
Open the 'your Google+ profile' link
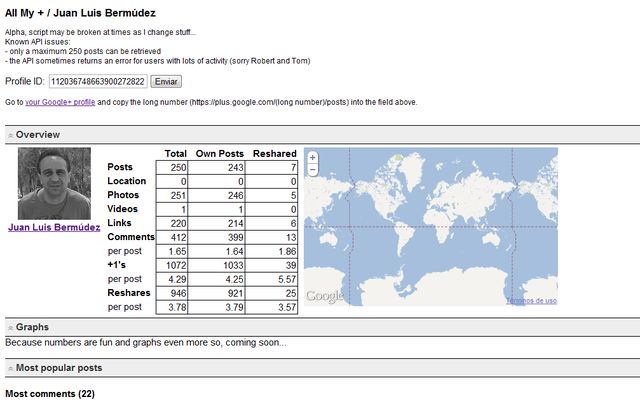coord(60,102)
